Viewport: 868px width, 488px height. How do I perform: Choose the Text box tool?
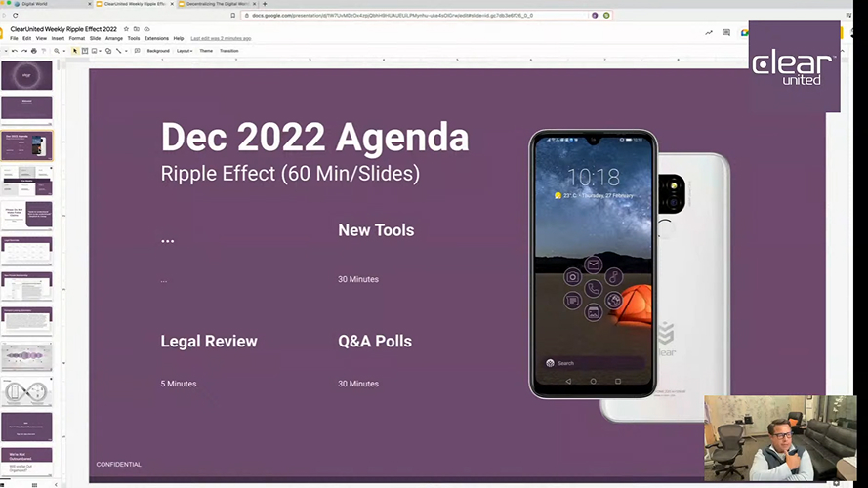86,51
